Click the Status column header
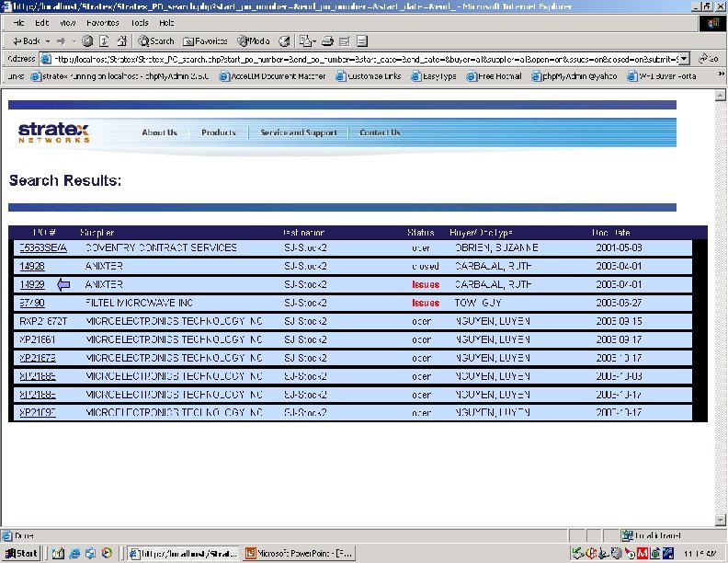This screenshot has height=563, width=728. [x=421, y=232]
